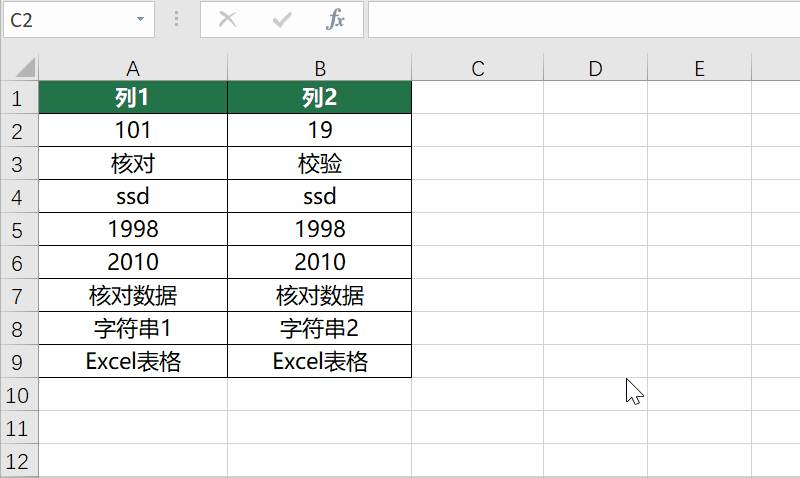Select column A header
This screenshot has height=478, width=800.
pyautogui.click(x=133, y=68)
